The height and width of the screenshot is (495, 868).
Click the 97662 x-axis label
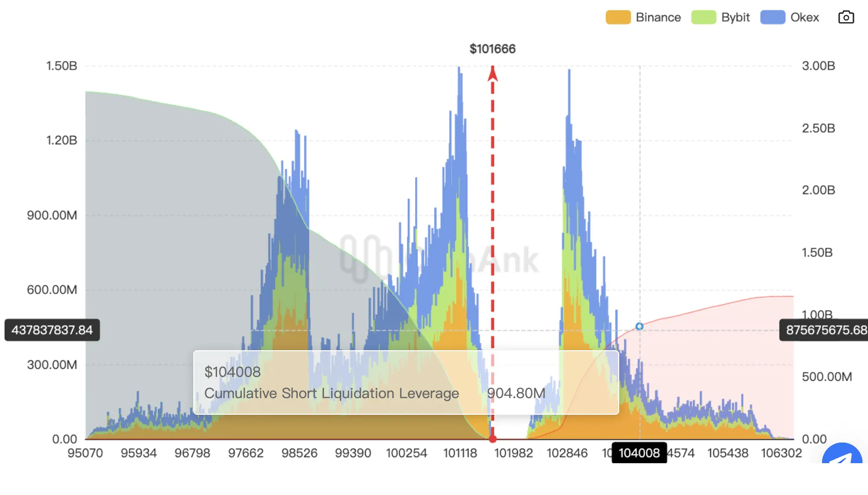coord(246,453)
